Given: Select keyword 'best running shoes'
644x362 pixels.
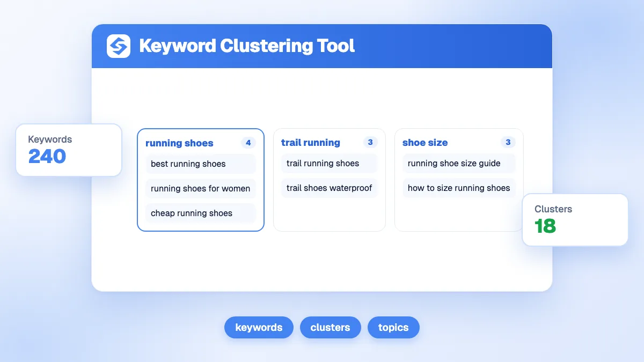Looking at the screenshot, I should (x=201, y=164).
